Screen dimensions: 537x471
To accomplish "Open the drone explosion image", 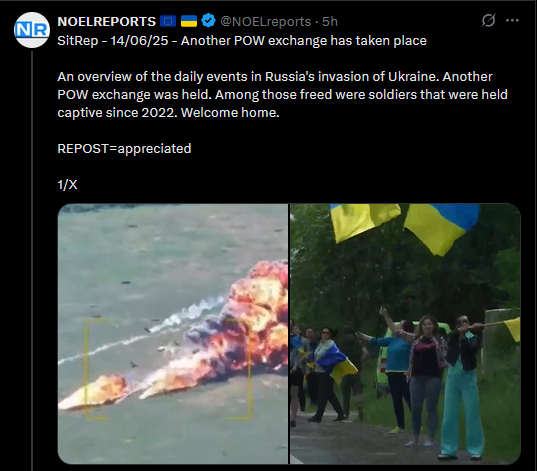I will coord(173,334).
